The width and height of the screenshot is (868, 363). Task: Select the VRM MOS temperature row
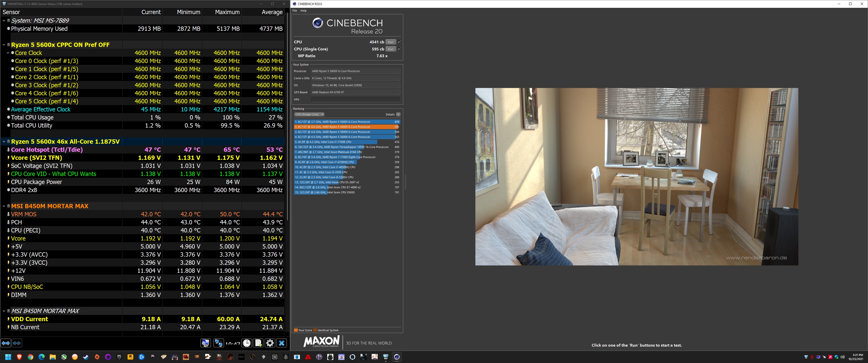142,214
